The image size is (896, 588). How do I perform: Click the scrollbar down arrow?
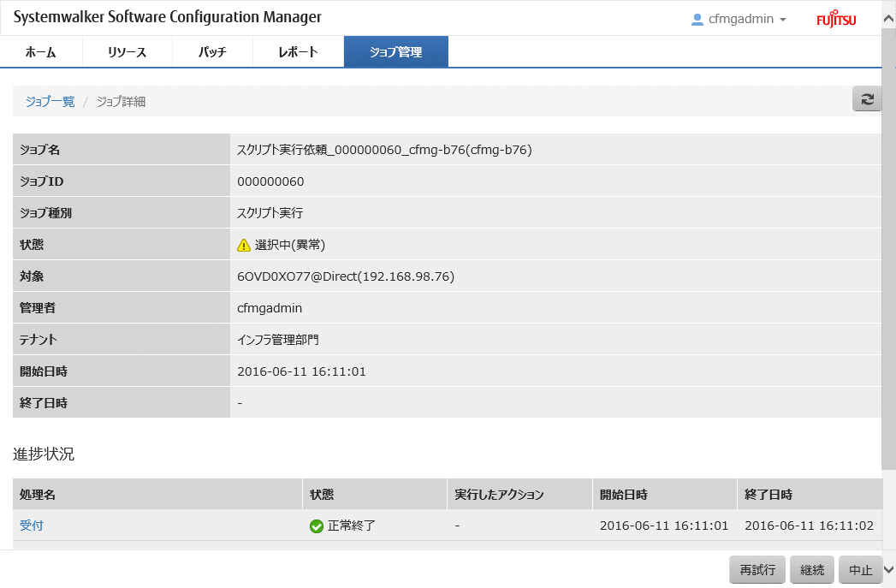pyautogui.click(x=888, y=569)
